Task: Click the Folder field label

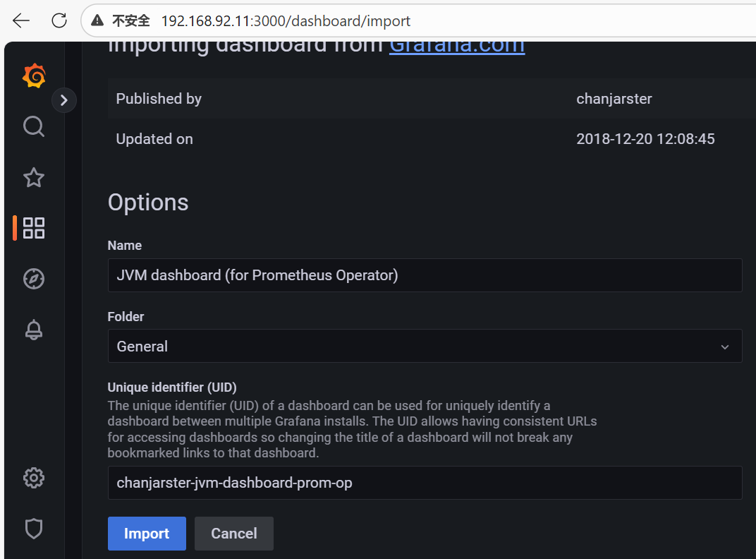Action: (x=126, y=317)
